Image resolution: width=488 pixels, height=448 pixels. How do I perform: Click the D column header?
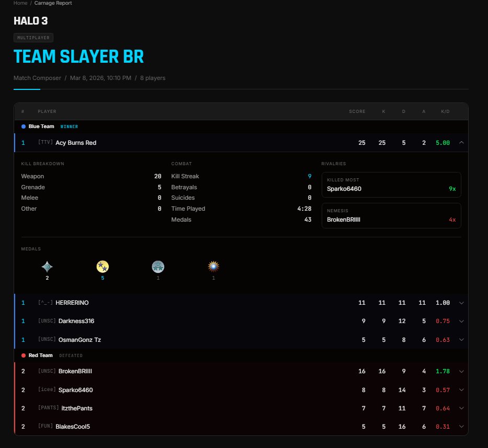tap(404, 111)
